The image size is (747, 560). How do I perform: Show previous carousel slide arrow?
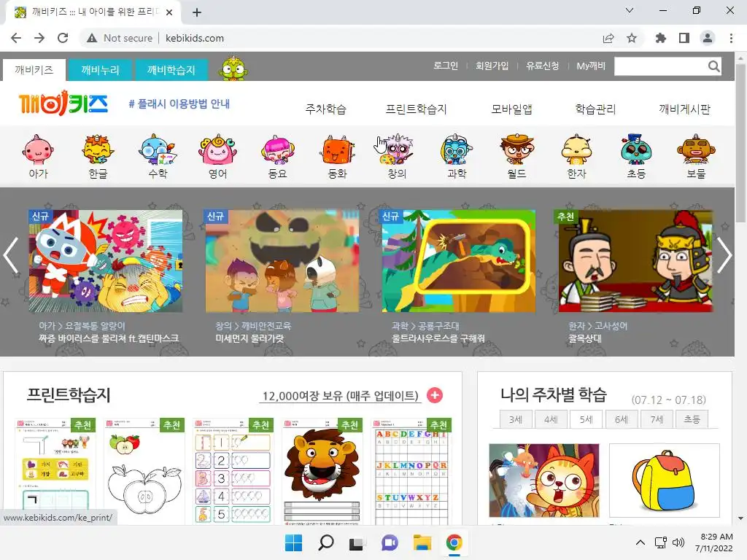tap(10, 255)
